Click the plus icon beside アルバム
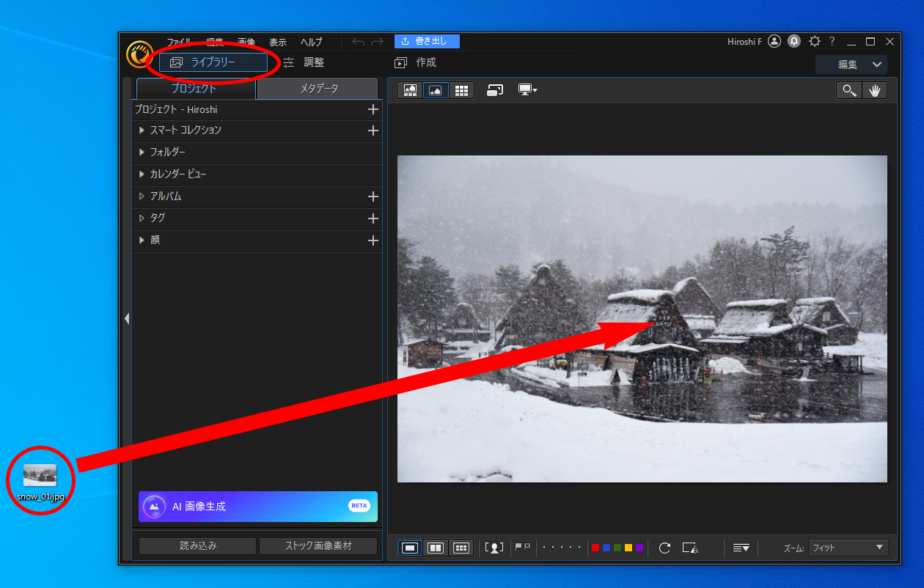The height and width of the screenshot is (588, 924). [373, 196]
